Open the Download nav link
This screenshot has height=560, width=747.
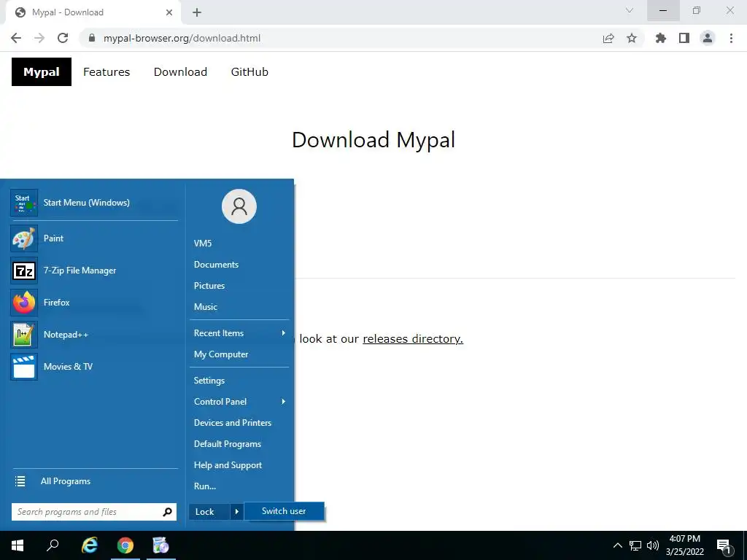[180, 72]
